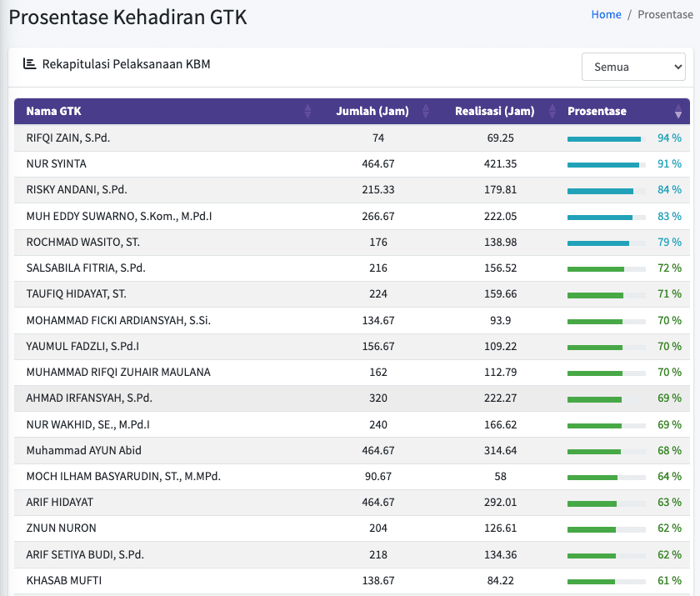Select NUR WAKHID, SE., M.Pd.I name cell
Image resolution: width=700 pixels, height=596 pixels.
(88, 424)
